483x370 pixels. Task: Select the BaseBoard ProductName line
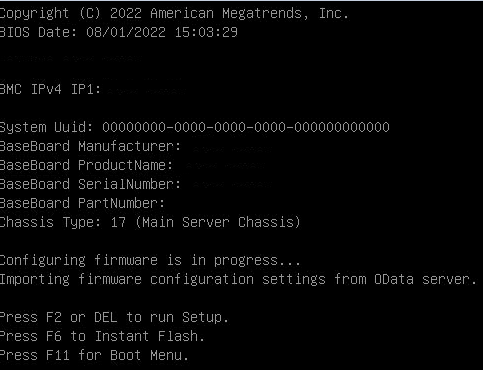coord(86,165)
